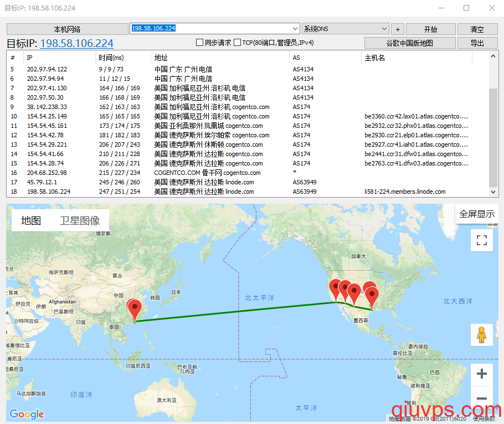Open the 198.58.106.224 target IP link

(77, 43)
